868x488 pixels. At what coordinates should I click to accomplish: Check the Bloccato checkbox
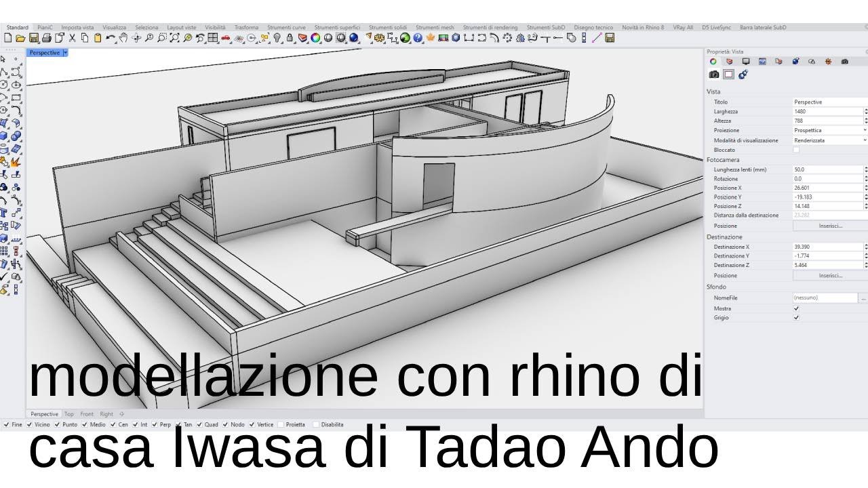pos(796,150)
